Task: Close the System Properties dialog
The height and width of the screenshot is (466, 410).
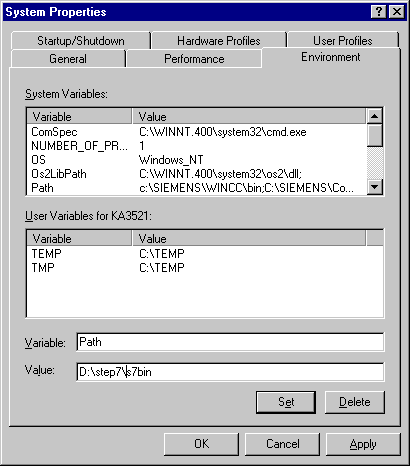Action: 397,12
